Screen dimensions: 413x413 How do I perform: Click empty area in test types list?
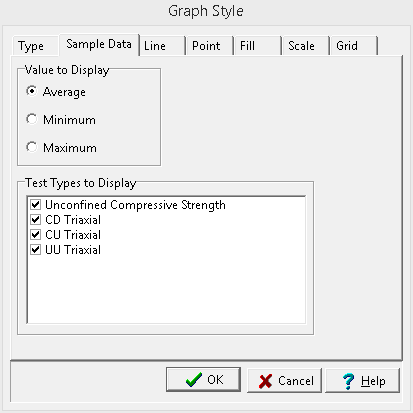click(x=166, y=290)
